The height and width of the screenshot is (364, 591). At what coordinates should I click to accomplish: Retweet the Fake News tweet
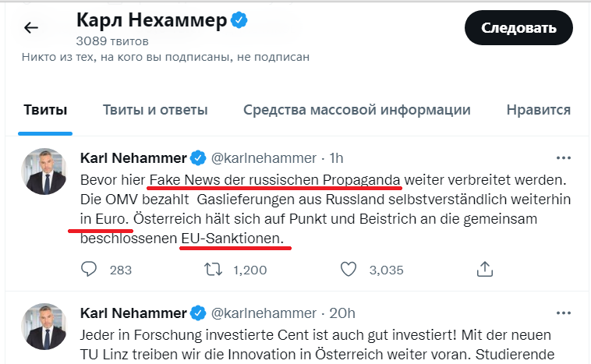point(211,270)
